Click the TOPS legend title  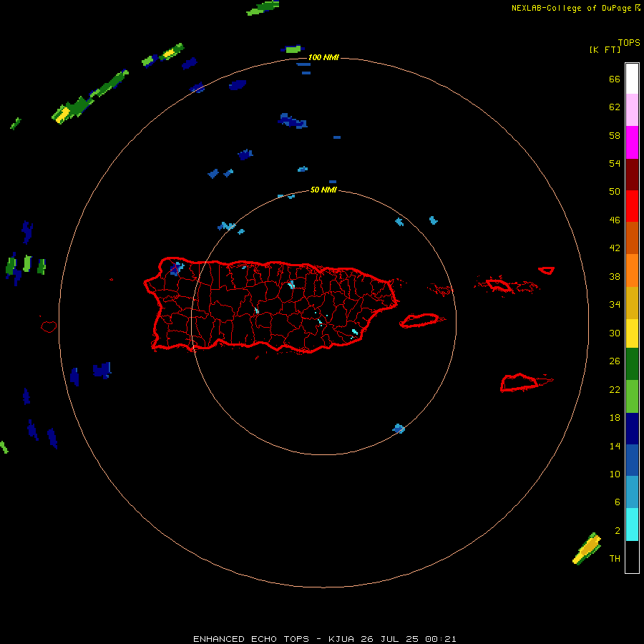629,43
